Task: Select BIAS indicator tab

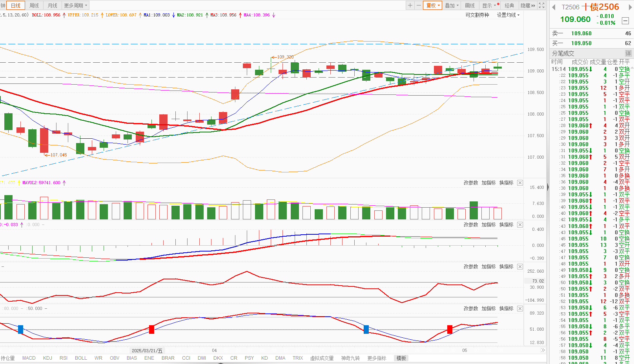Action: pyautogui.click(x=132, y=358)
